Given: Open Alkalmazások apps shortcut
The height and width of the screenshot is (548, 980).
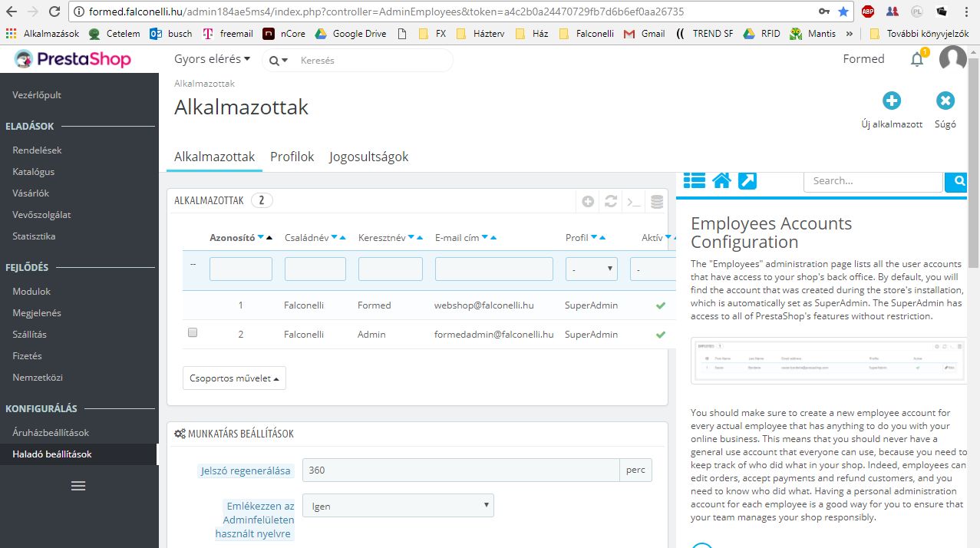Looking at the screenshot, I should pyautogui.click(x=43, y=34).
